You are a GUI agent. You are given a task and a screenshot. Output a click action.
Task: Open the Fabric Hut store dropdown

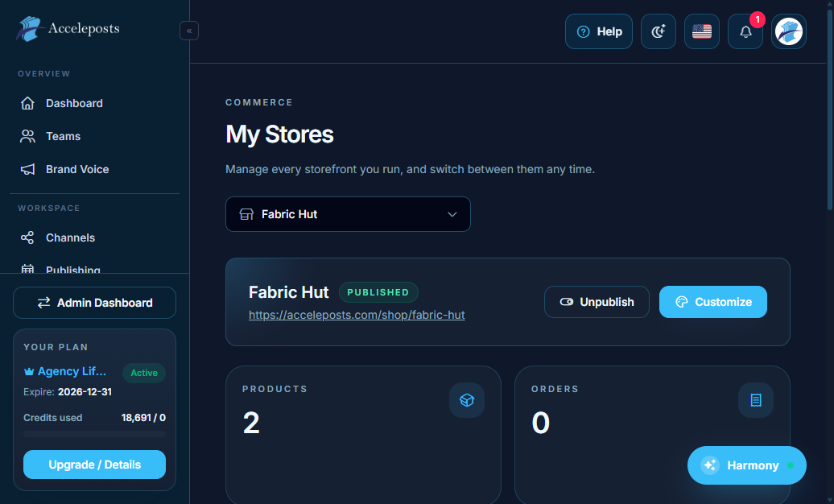click(348, 214)
